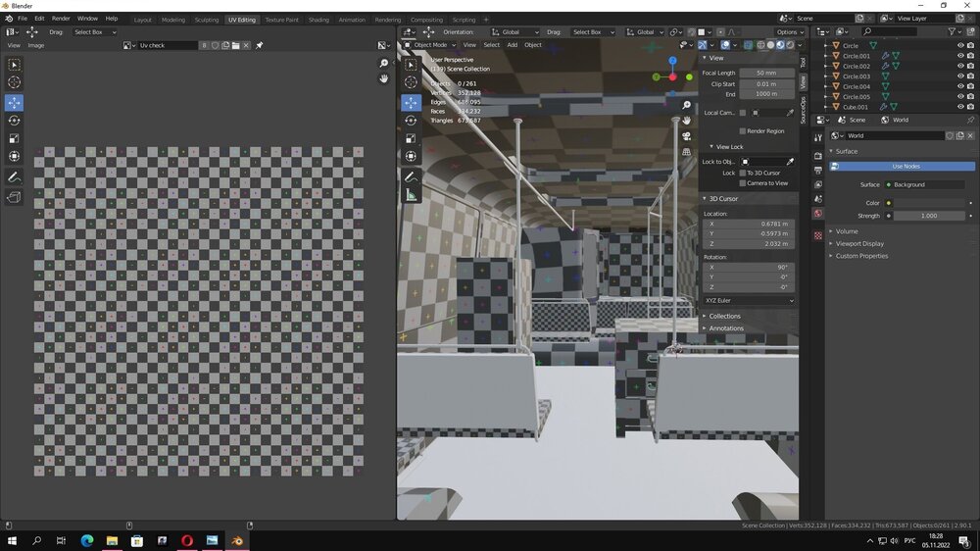The image size is (980, 551).
Task: Toggle camera view icon in viewport
Action: pos(686,135)
